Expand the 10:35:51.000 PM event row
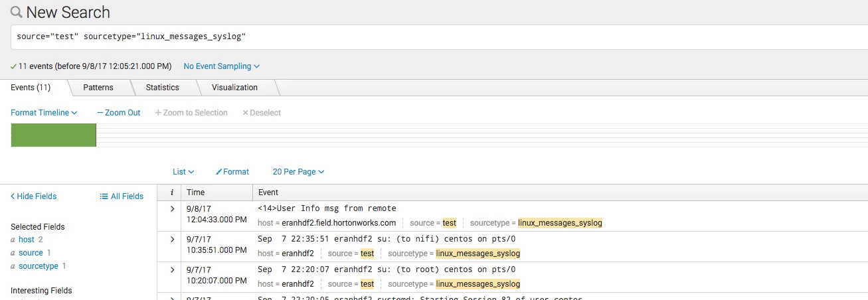 tap(172, 240)
